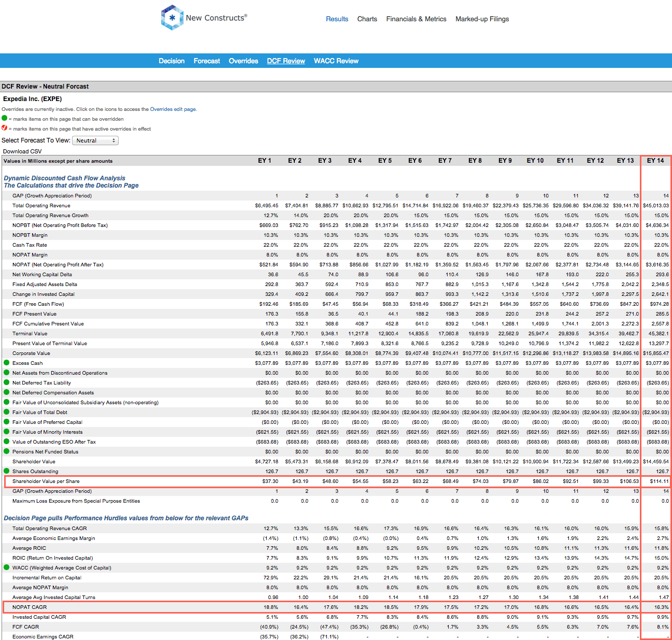Go to the WACC Review sub-tab
Viewport: 672px width, 640px height.
(336, 61)
